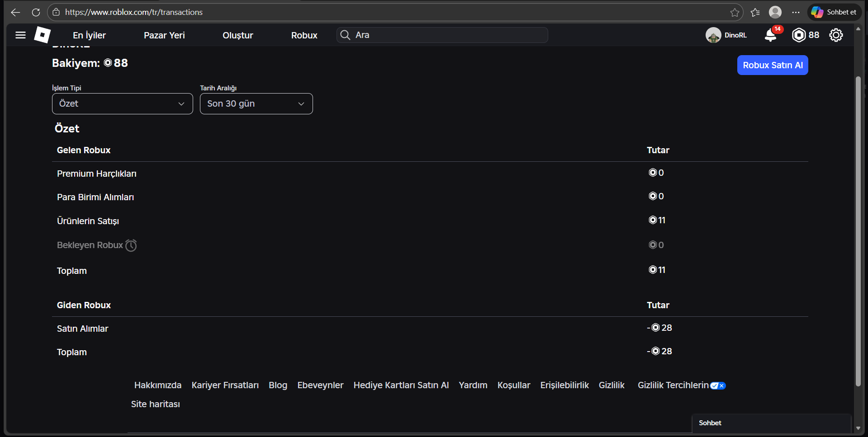View site info lock icon

(x=56, y=12)
